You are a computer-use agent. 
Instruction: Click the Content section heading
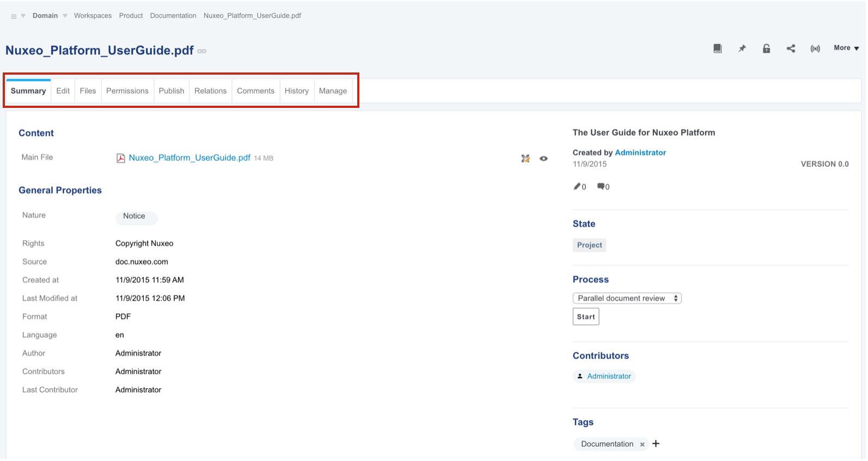tap(36, 133)
